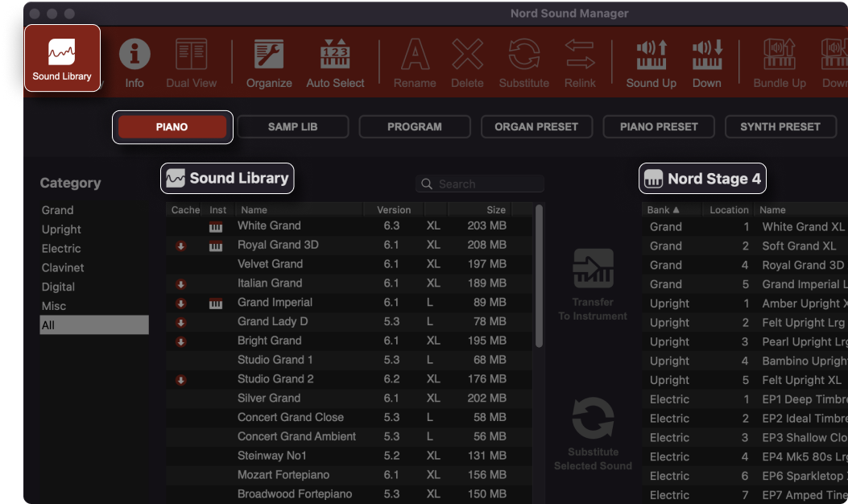Switch to the SAMP LIB tab
This screenshot has width=848, height=504.
click(x=292, y=127)
